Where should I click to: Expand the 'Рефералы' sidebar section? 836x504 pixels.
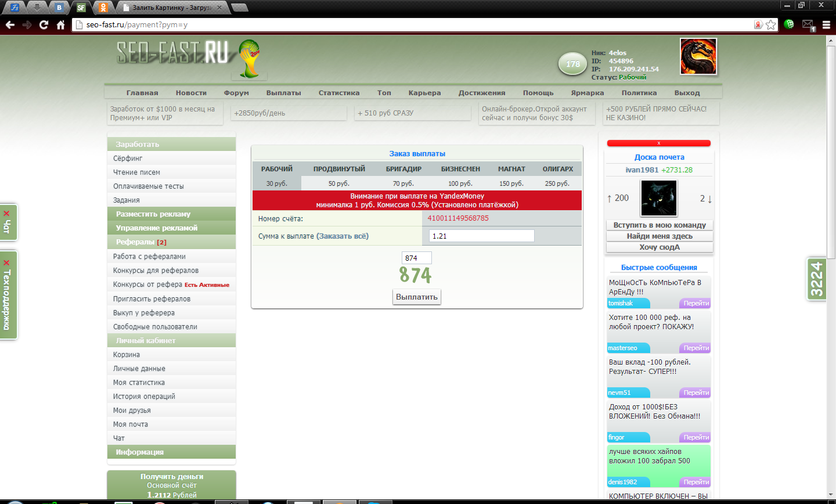[x=171, y=242]
